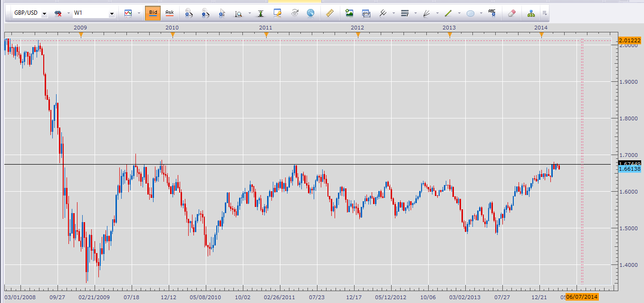Click the 02/26/2011 date axis label
The height and width of the screenshot is (303, 644).
point(280,296)
